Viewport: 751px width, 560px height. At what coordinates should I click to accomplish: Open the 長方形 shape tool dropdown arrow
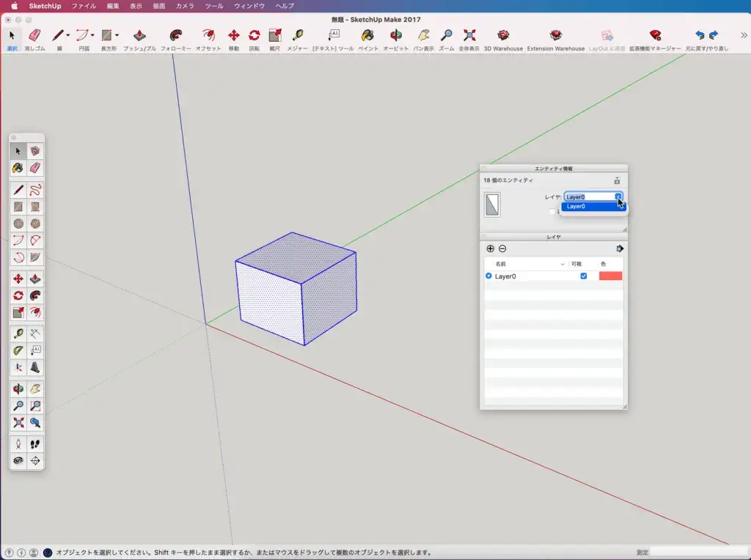[117, 35]
